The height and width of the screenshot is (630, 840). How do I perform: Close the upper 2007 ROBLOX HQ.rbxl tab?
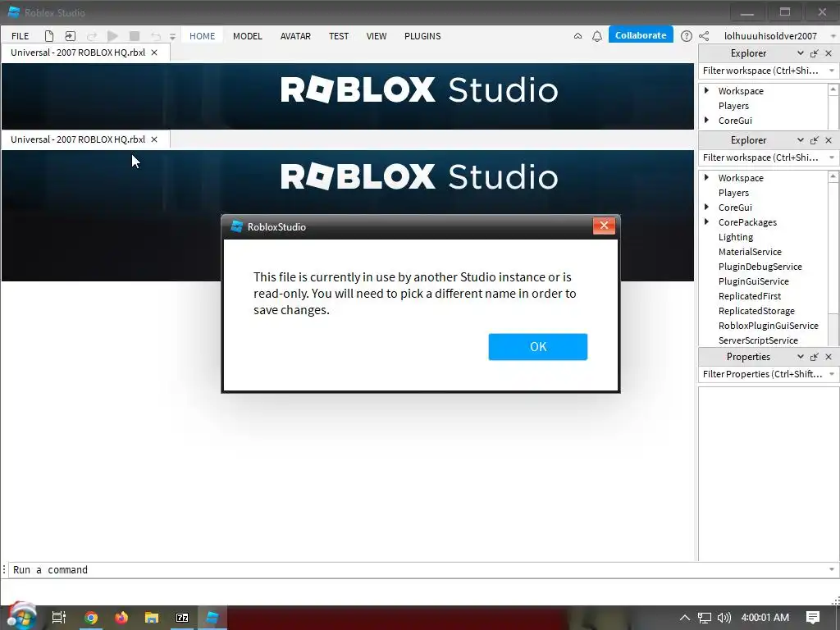154,52
